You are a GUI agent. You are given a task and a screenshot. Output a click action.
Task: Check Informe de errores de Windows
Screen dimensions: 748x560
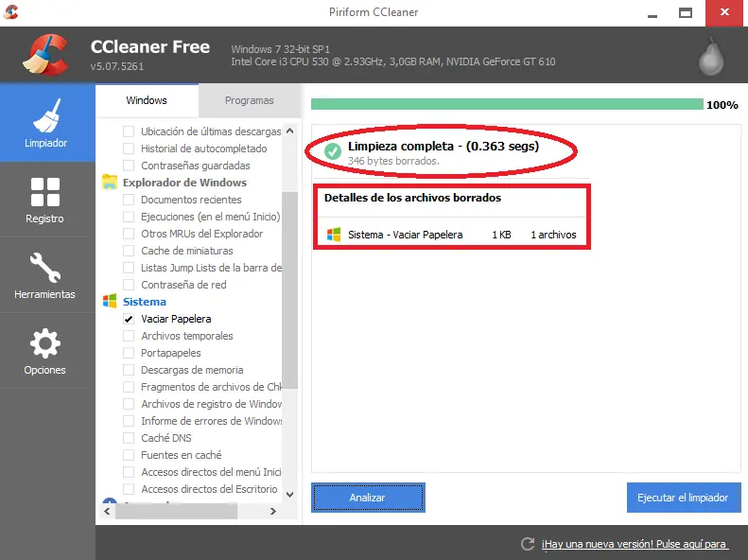[x=129, y=421]
